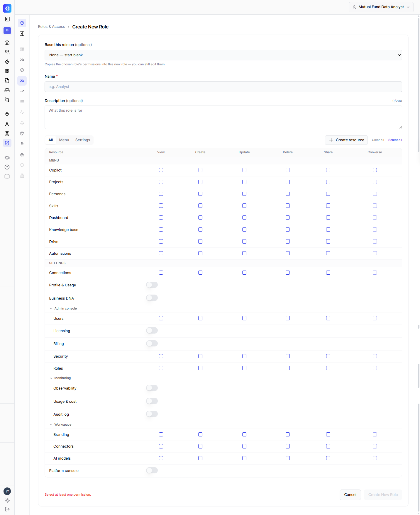Click the Create New Role button
The image size is (420, 515).
coord(383,495)
